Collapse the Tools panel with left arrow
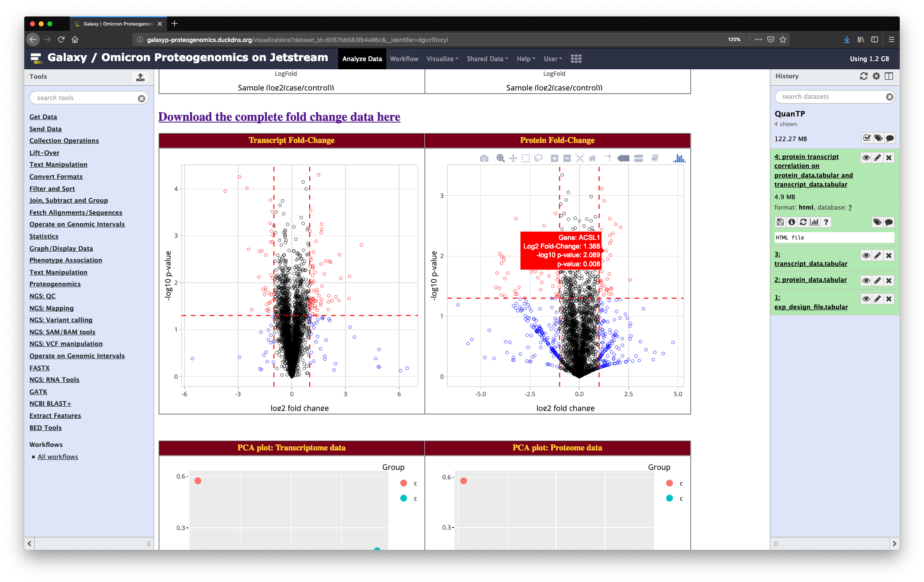This screenshot has width=924, height=582. pos(29,543)
